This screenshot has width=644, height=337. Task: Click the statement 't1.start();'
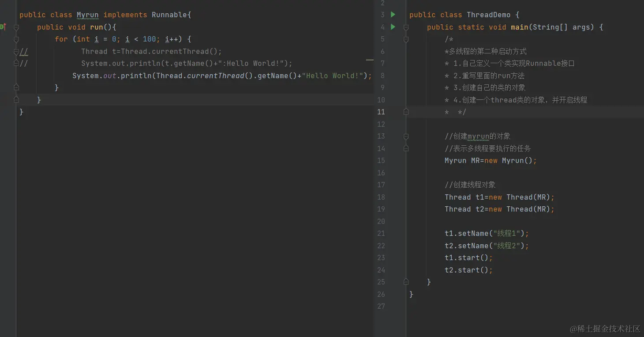point(469,258)
